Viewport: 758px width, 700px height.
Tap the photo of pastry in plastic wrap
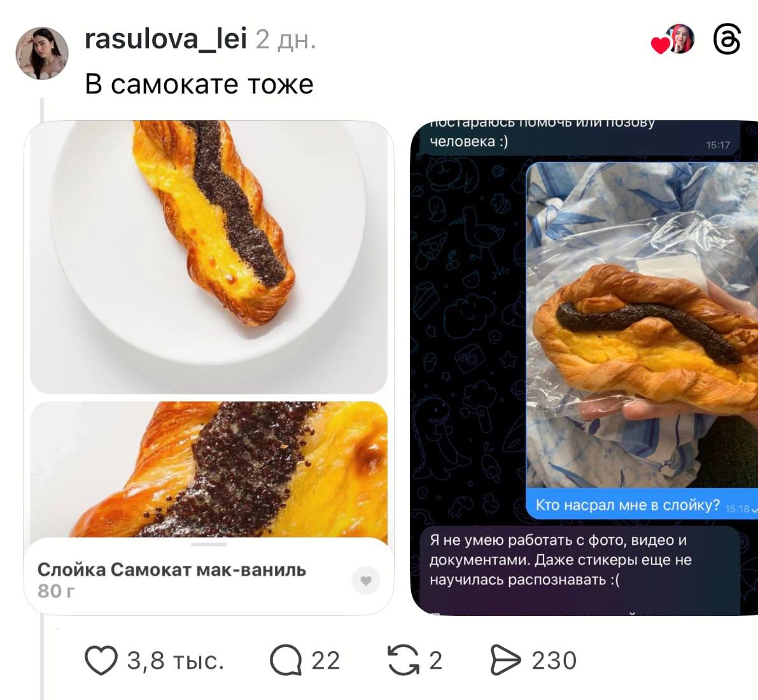coord(642,325)
